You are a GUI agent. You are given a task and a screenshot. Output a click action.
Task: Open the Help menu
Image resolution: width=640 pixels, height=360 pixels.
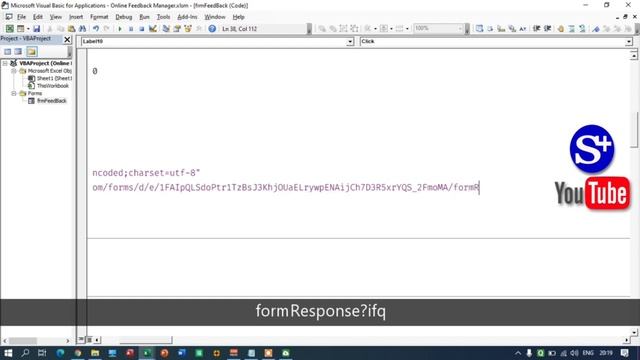click(x=238, y=17)
